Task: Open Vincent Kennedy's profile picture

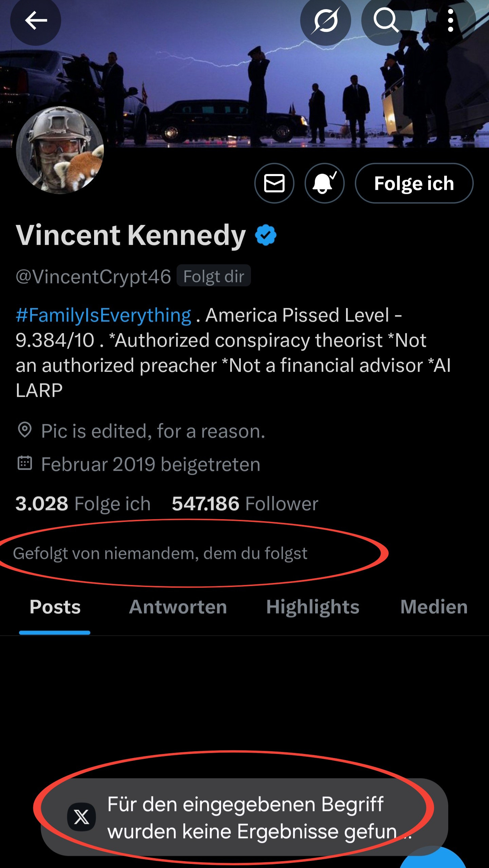Action: (x=60, y=150)
